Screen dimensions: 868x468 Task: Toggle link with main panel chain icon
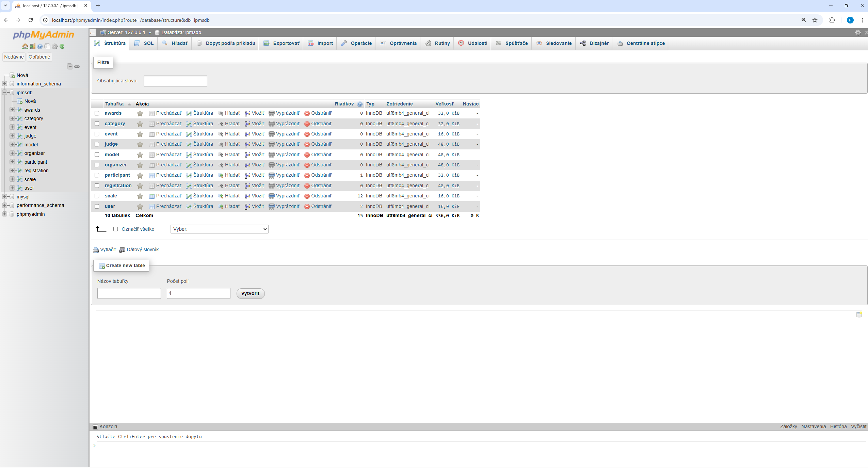tap(77, 66)
